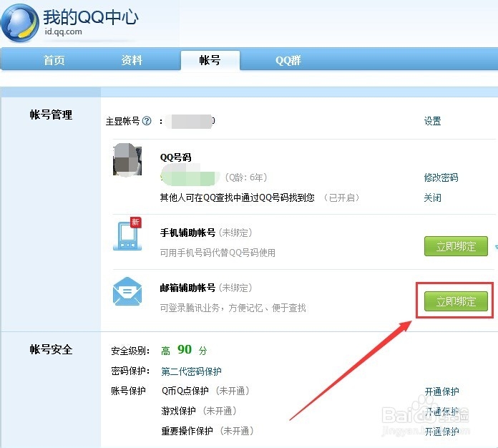Click the envelope 邮箱辅助帐号 icon
Image resolution: width=498 pixels, height=448 pixels.
(127, 291)
